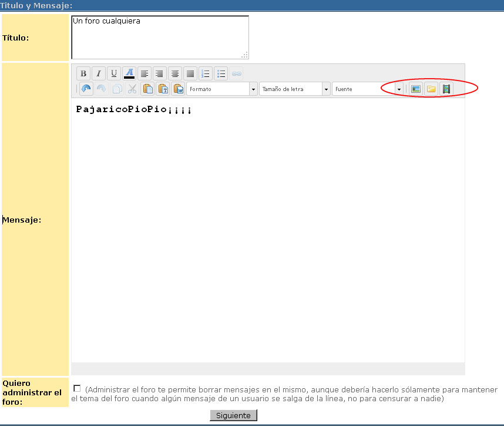Open the folder file browser icon

(431, 89)
